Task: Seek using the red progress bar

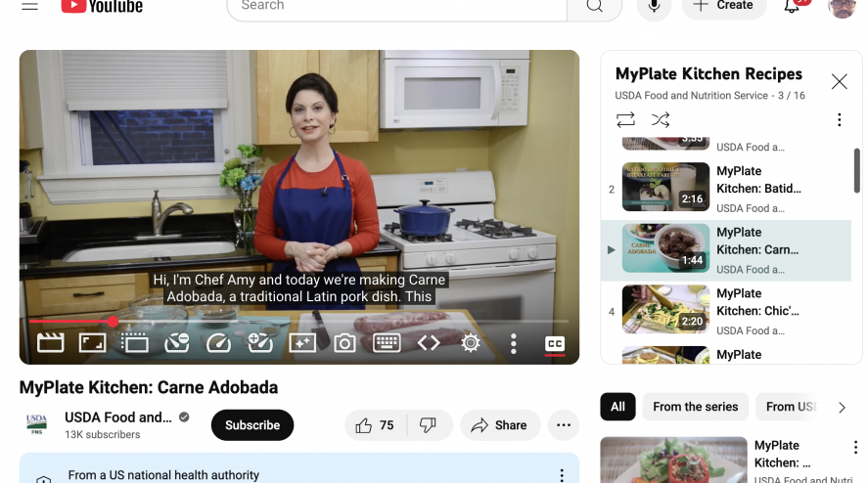Action: 298,321
